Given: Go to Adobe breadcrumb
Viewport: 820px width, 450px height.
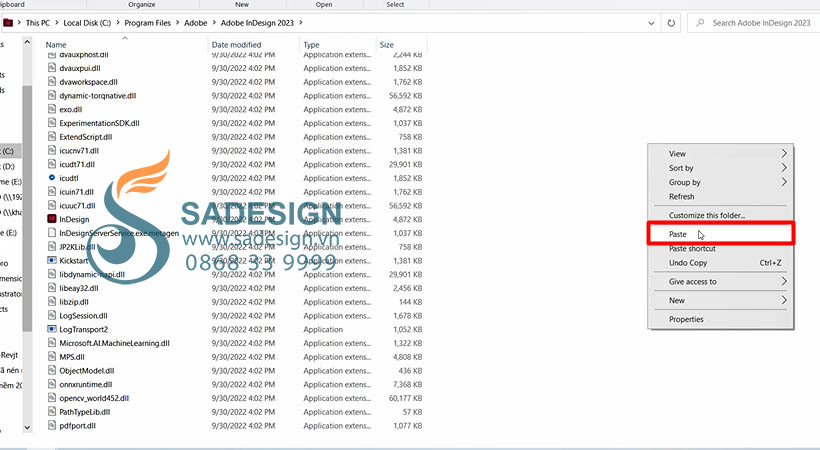Looking at the screenshot, I should 196,23.
